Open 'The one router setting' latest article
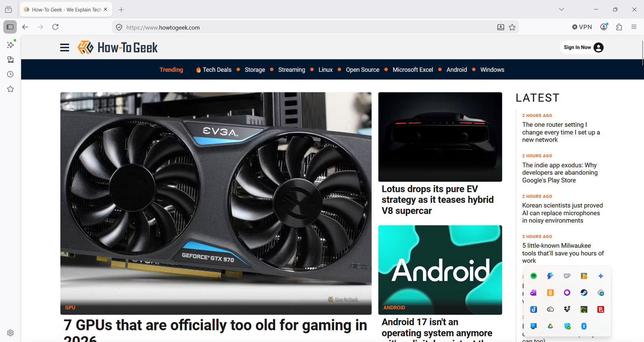 (561, 132)
